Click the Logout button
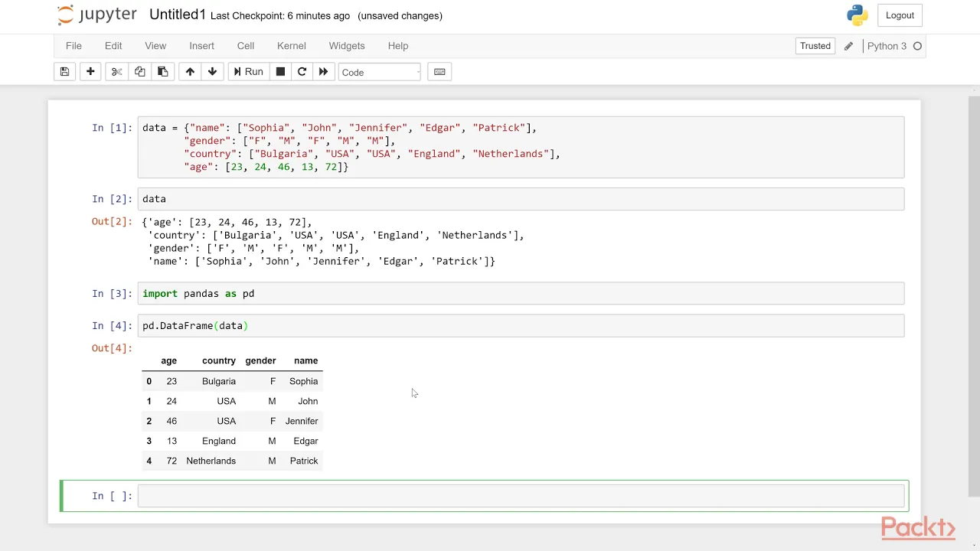This screenshot has height=551, width=980. [900, 15]
